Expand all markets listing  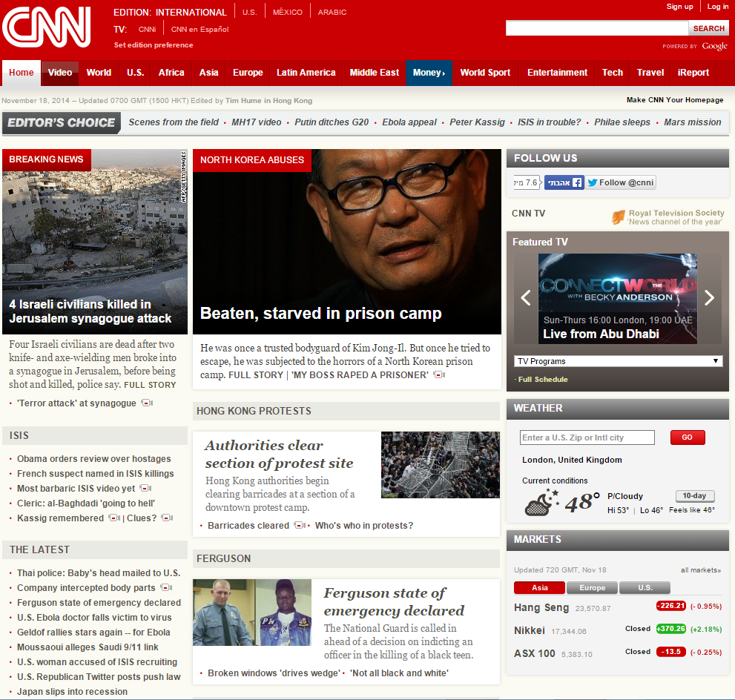click(700, 569)
